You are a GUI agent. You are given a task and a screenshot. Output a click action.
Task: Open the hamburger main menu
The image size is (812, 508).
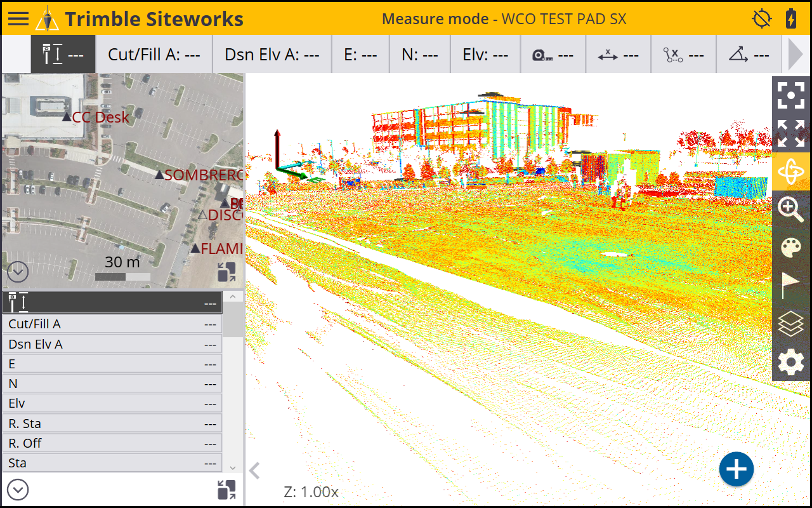(x=18, y=18)
